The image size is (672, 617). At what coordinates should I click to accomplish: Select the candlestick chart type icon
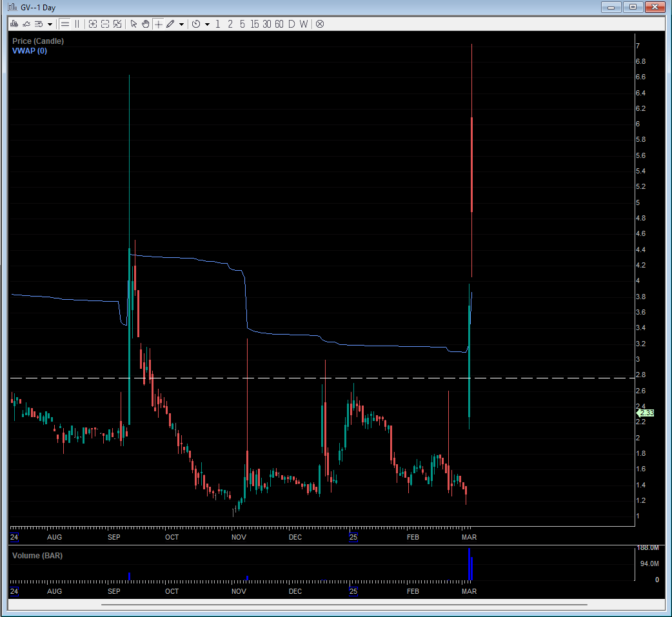14,24
